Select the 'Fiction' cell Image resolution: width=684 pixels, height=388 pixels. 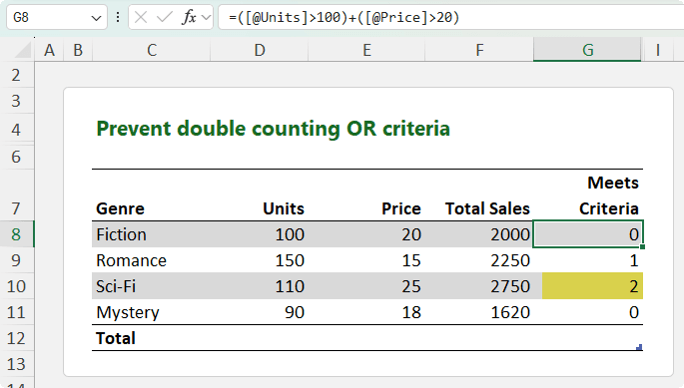[x=151, y=234]
